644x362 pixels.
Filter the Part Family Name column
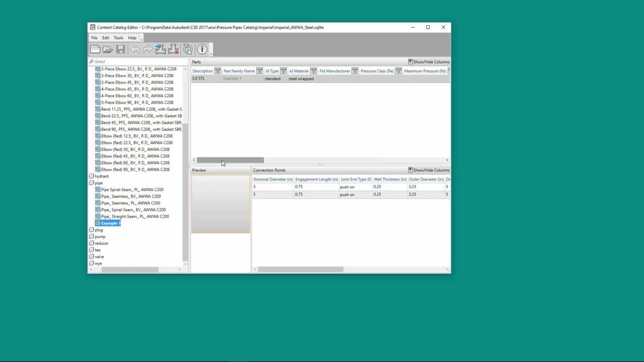point(259,71)
